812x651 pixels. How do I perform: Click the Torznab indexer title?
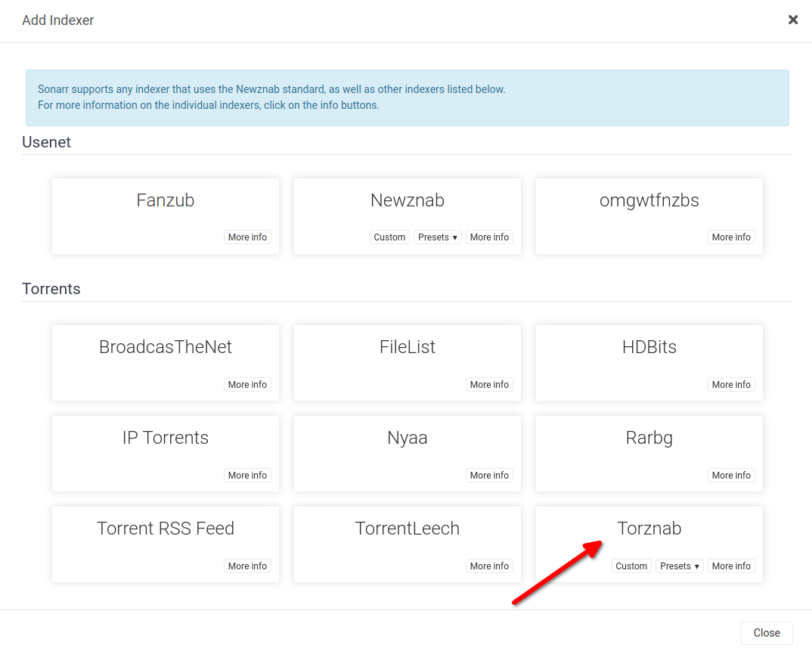coord(649,529)
